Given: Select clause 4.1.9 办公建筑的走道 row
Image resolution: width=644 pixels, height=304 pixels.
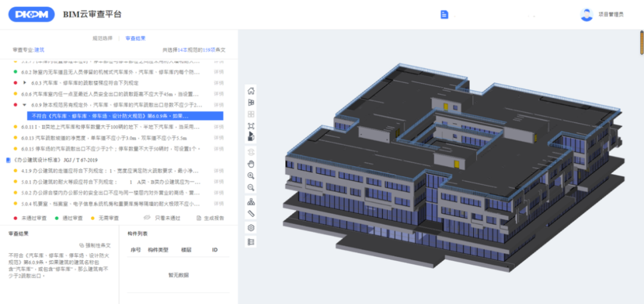Looking at the screenshot, I should click(x=111, y=170).
